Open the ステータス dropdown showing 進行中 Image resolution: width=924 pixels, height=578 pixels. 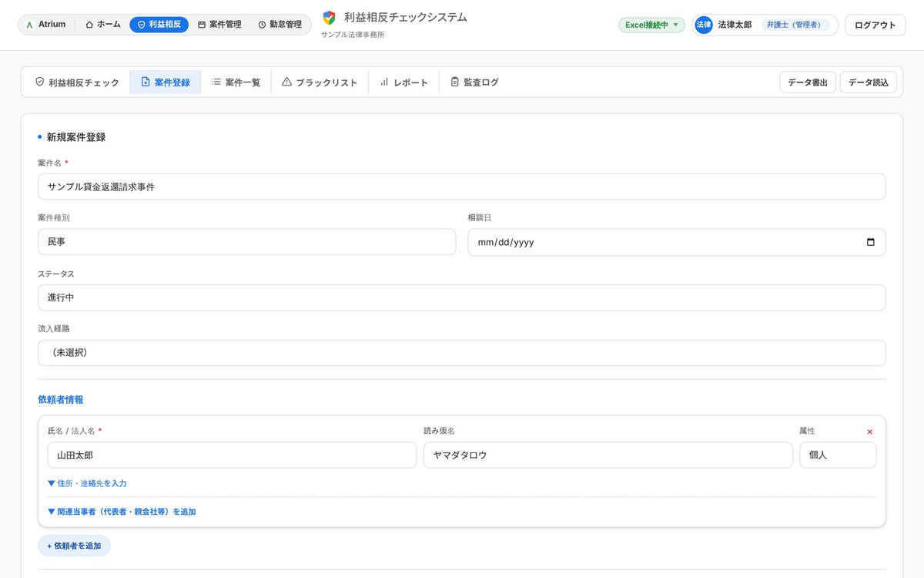(461, 297)
